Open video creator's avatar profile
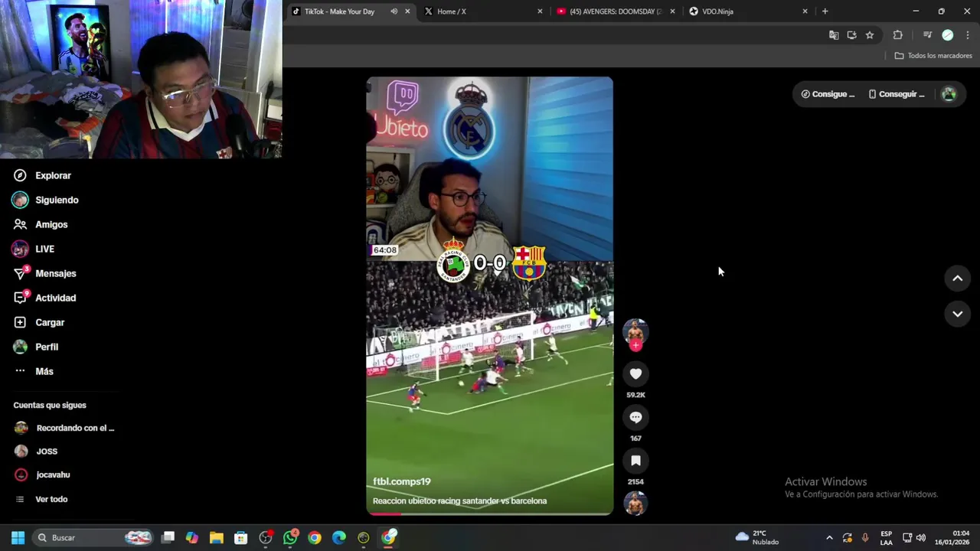 (x=635, y=331)
